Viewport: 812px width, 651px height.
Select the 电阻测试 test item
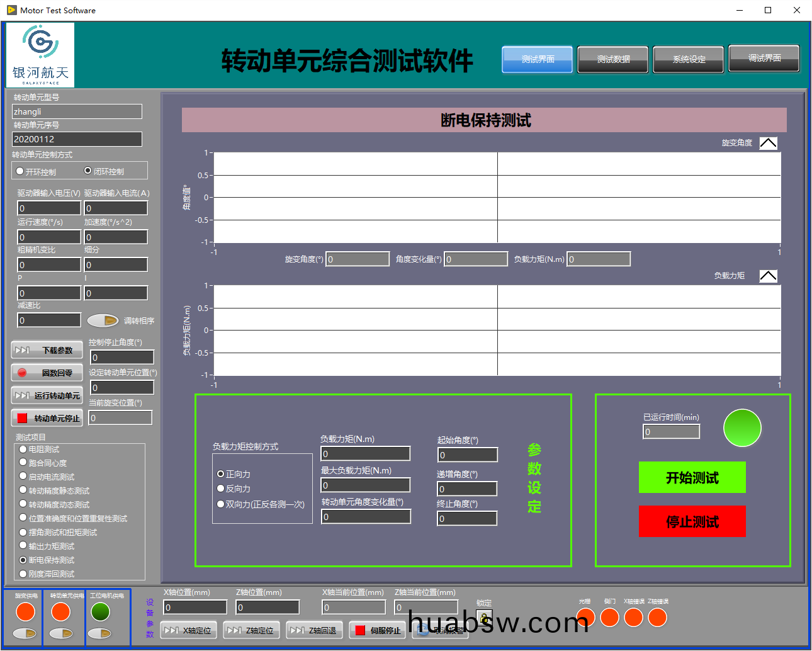[23, 450]
